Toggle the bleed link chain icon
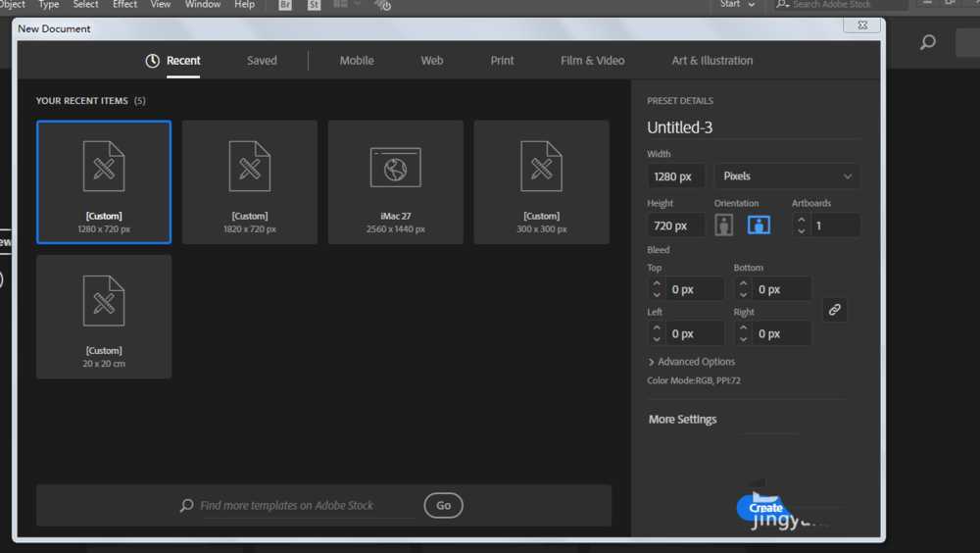The image size is (980, 553). (x=834, y=310)
